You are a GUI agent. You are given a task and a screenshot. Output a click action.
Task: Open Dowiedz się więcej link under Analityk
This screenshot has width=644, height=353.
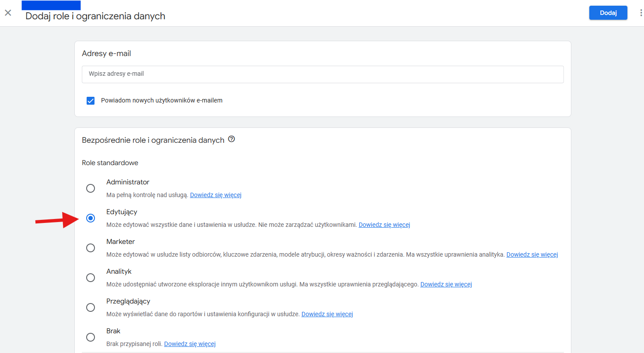(446, 284)
